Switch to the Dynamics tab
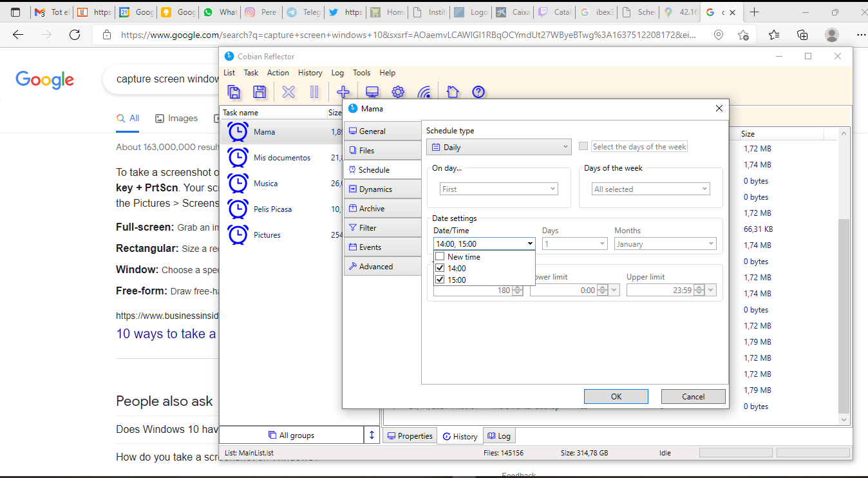This screenshot has height=478, width=868. 382,189
